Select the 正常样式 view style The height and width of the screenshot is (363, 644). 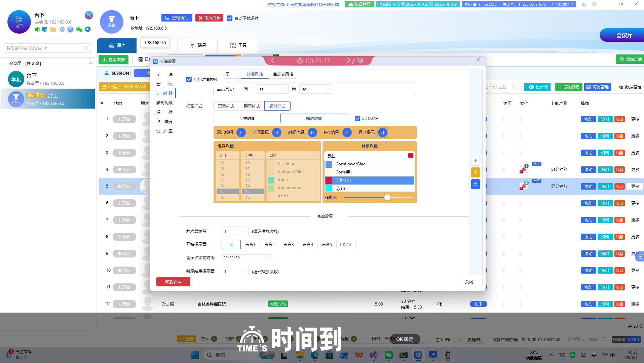tap(226, 106)
